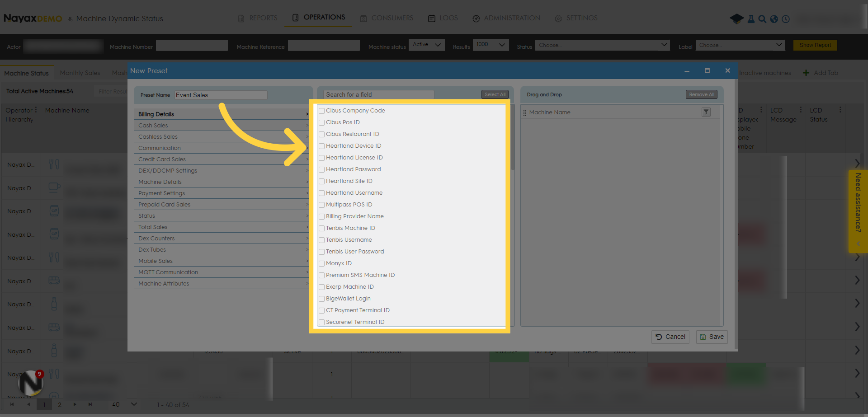Open the Results dropdown showing 1000
868x417 pixels.
(491, 45)
